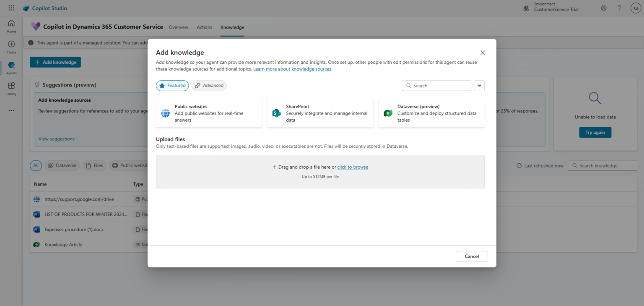
Task: Open the Overview tab
Action: 178,27
